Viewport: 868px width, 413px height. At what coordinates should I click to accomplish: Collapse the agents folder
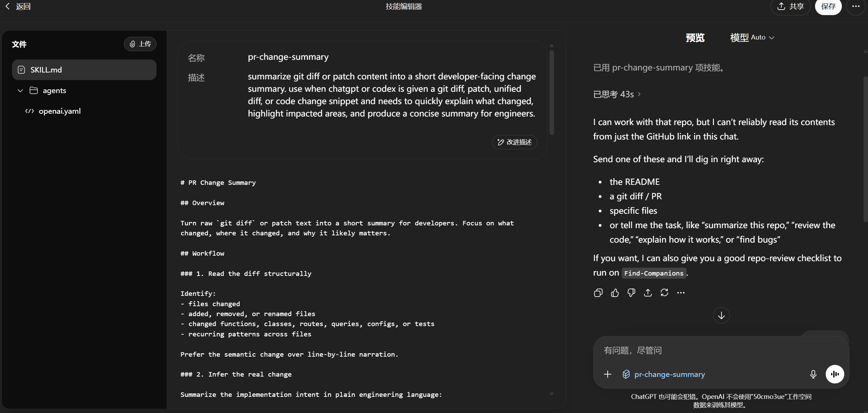20,91
